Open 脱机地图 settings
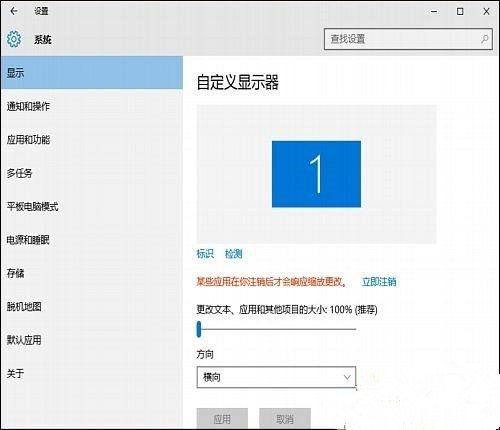500x430 pixels. point(92,306)
